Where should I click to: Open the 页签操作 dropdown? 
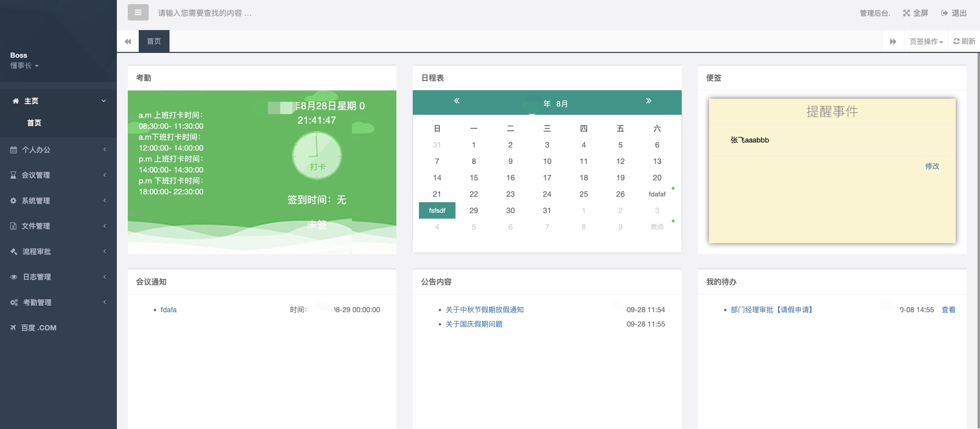pyautogui.click(x=925, y=41)
